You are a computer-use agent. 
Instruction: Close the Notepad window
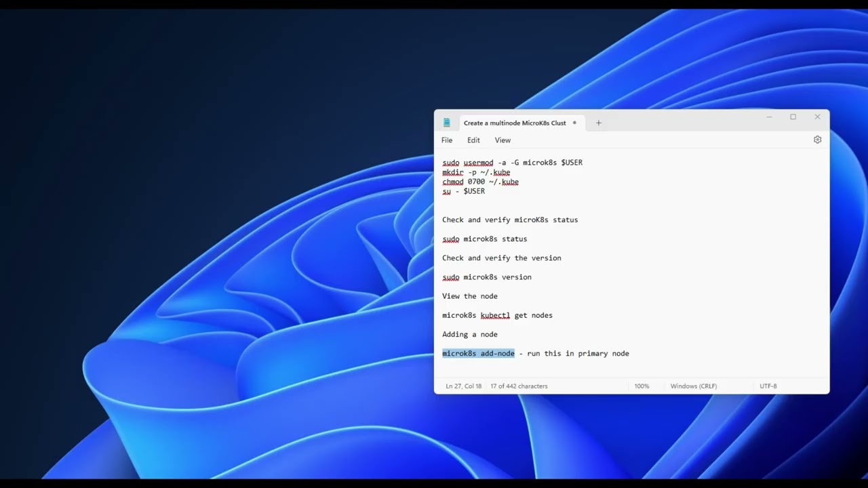[817, 117]
